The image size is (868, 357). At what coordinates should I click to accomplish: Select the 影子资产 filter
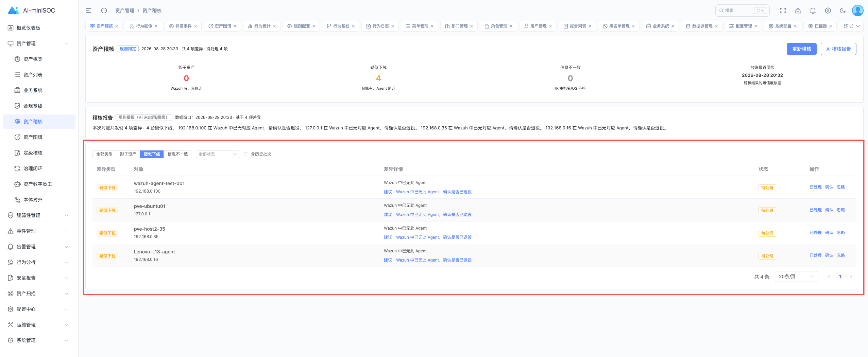[128, 154]
